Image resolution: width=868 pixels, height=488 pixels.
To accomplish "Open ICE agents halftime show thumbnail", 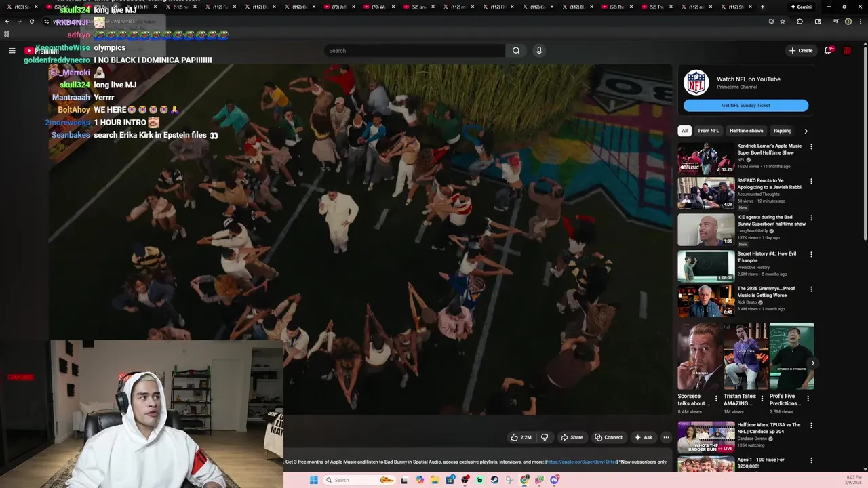I will [x=706, y=230].
